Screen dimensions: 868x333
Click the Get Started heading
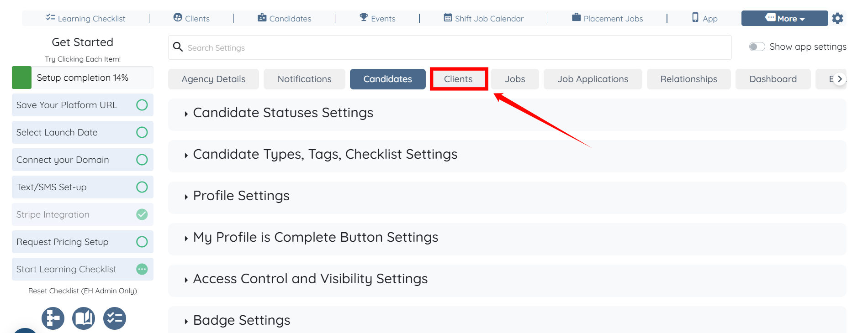(83, 42)
